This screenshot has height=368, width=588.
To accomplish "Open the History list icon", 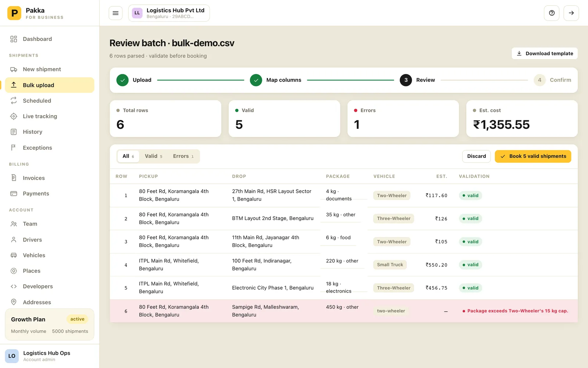I will click(x=14, y=132).
